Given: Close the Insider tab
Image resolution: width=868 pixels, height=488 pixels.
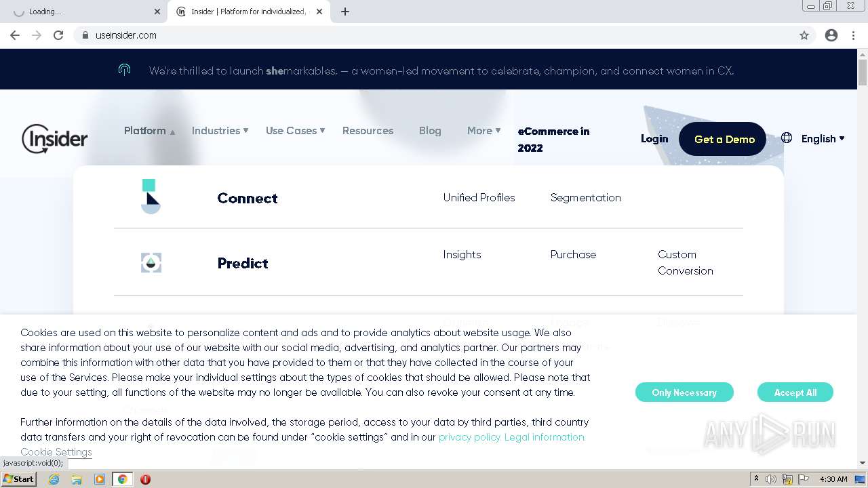Looking at the screenshot, I should pos(319,12).
